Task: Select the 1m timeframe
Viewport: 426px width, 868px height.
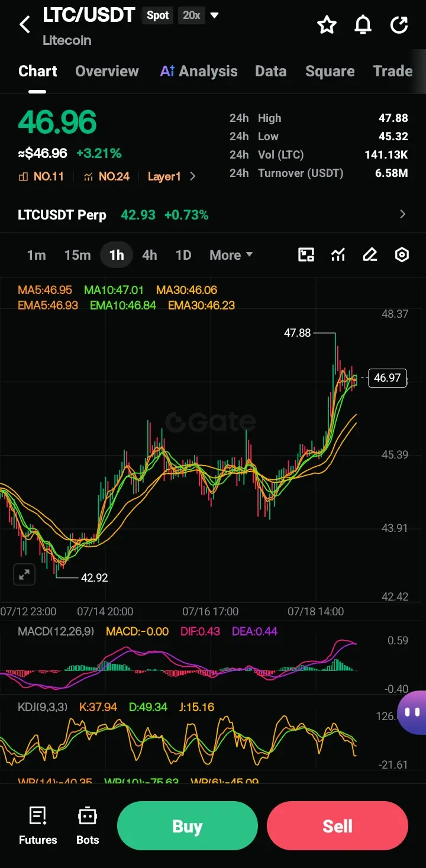Action: pos(36,255)
